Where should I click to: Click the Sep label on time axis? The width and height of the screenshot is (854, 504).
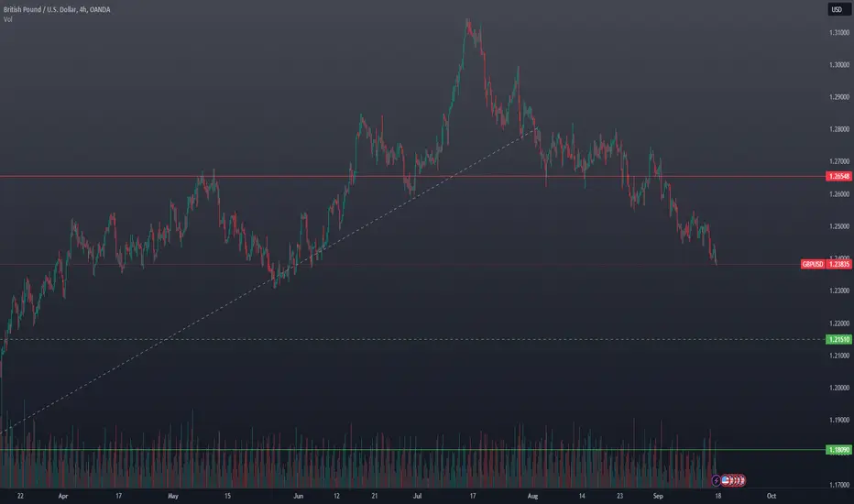[658, 496]
